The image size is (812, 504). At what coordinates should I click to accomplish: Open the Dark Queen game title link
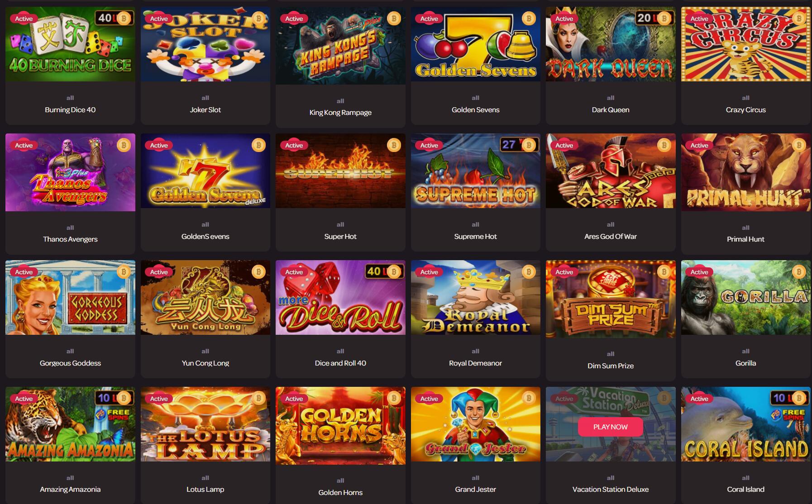pos(610,109)
